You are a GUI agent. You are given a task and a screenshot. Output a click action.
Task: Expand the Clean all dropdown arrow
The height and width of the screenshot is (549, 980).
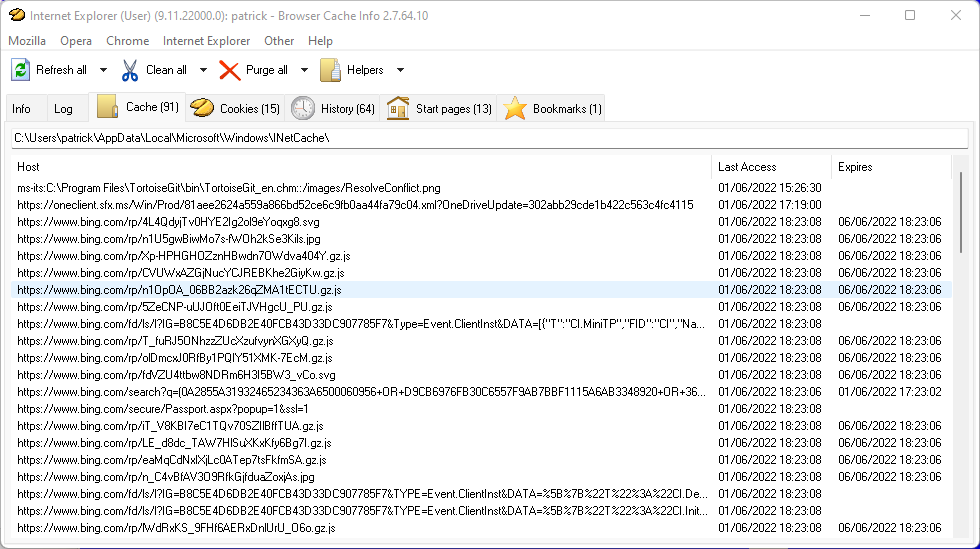[x=203, y=70]
